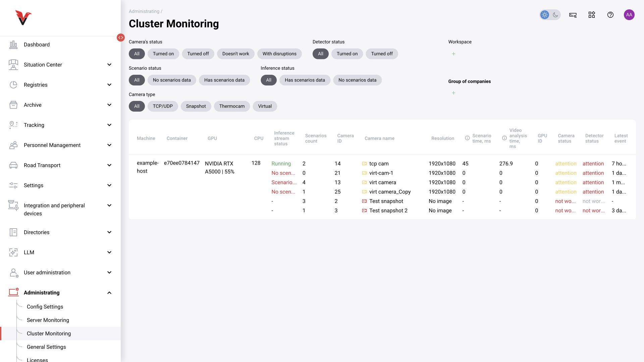Select Snapshot camera type filter
The height and width of the screenshot is (362, 644).
[196, 106]
